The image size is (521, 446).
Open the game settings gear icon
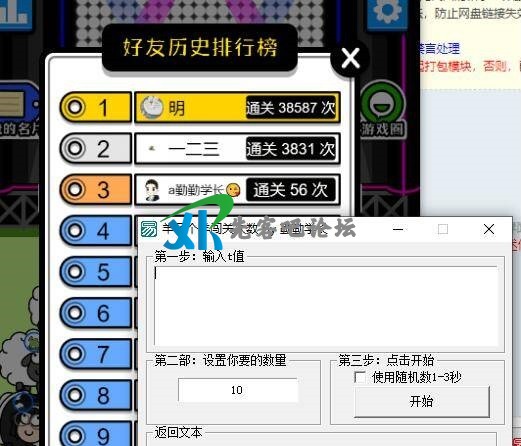pos(387,13)
